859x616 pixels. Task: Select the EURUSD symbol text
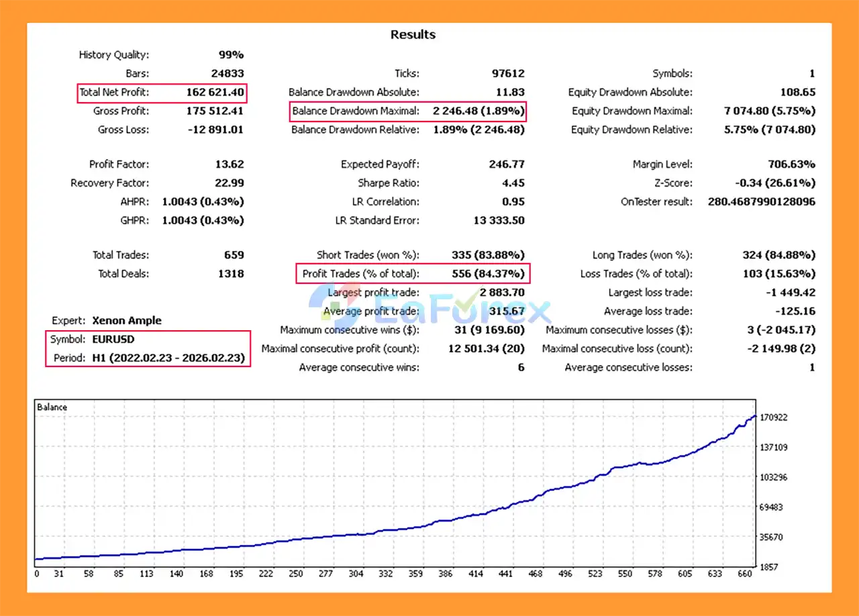pyautogui.click(x=113, y=340)
